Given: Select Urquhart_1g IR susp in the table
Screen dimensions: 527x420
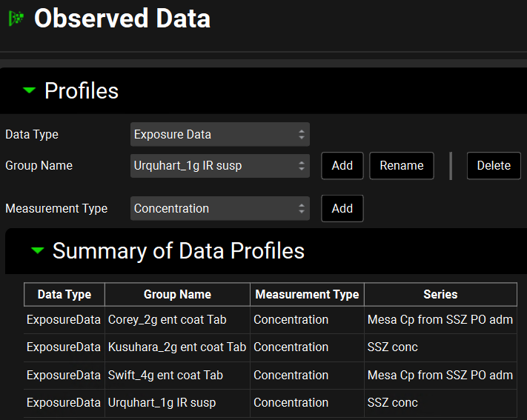Looking at the screenshot, I should pyautogui.click(x=162, y=403).
